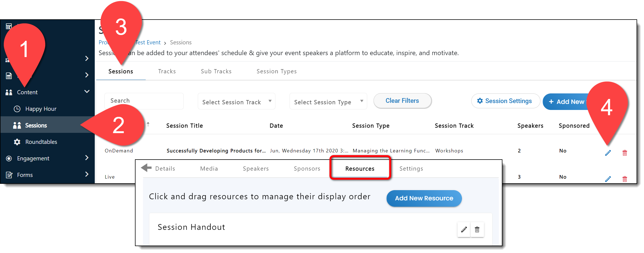
Task: Click the blue pencil icon for OnDemand session
Action: [608, 153]
